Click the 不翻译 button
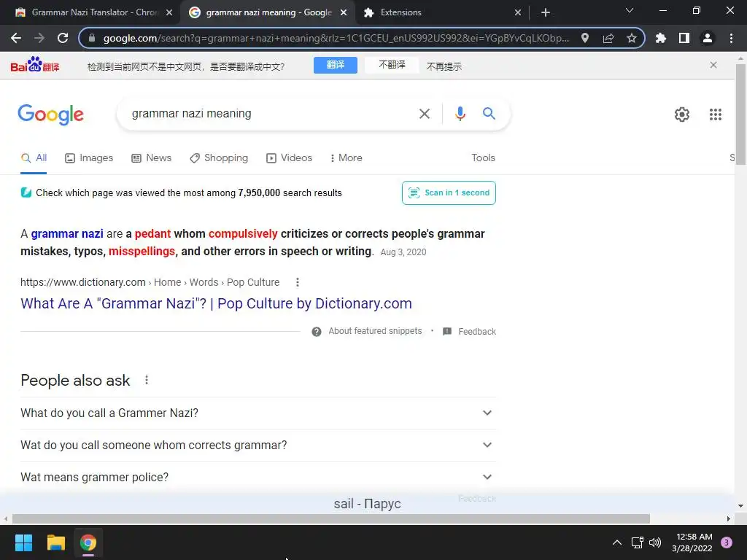 pos(392,65)
